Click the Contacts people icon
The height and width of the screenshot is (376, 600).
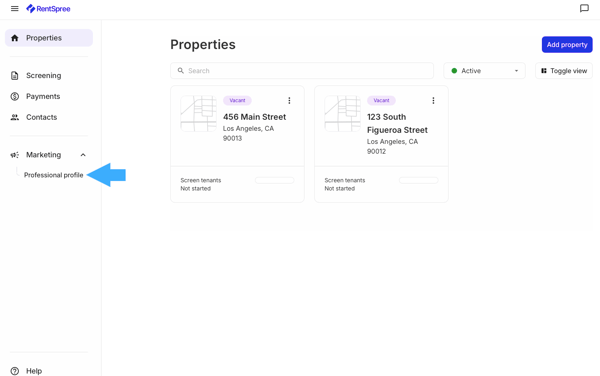(15, 117)
